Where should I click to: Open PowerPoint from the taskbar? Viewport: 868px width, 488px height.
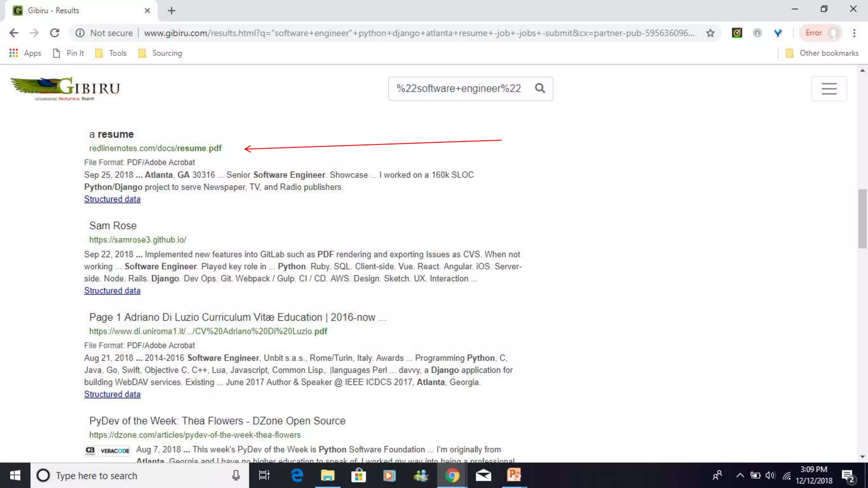514,475
